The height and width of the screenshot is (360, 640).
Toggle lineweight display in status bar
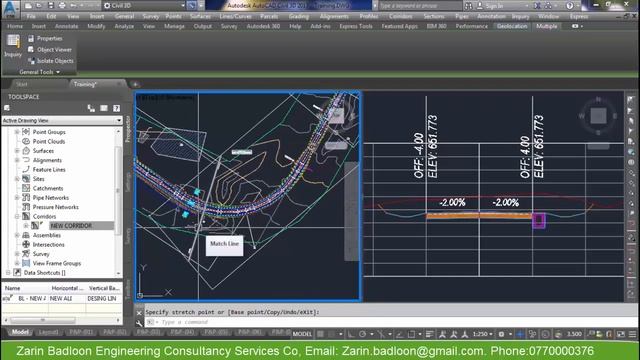point(429,334)
